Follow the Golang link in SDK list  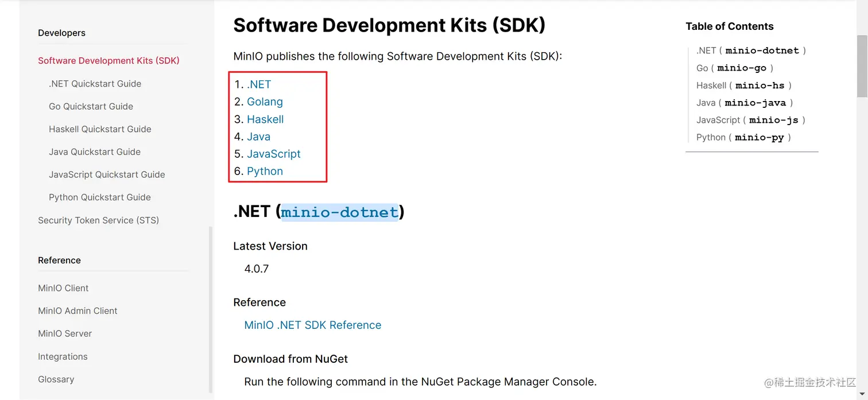click(265, 102)
